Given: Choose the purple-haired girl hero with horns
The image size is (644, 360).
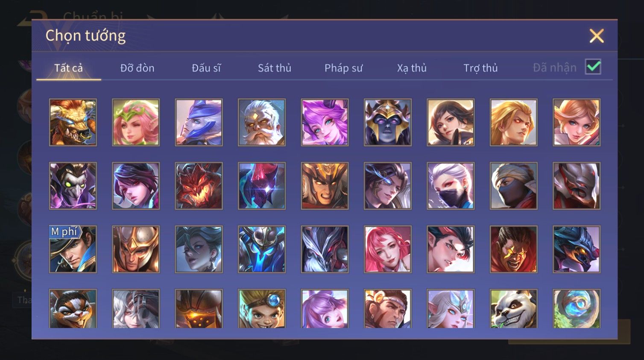Looking at the screenshot, I should (x=325, y=123).
